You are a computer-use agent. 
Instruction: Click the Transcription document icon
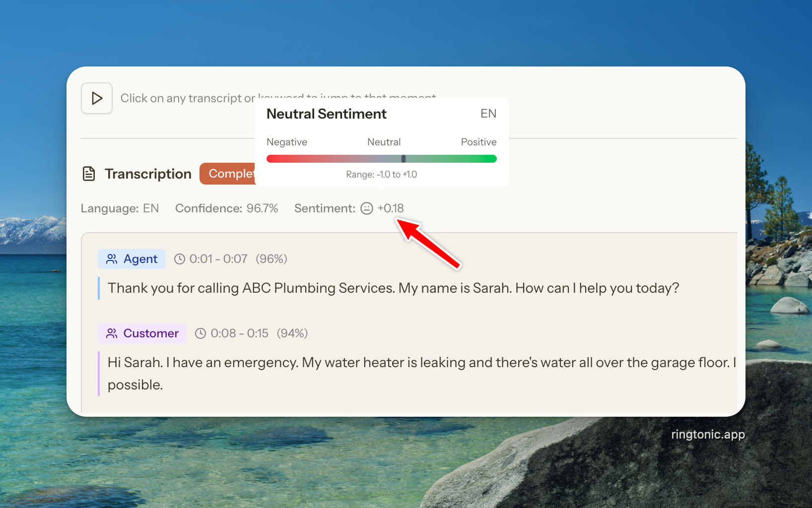pos(89,174)
